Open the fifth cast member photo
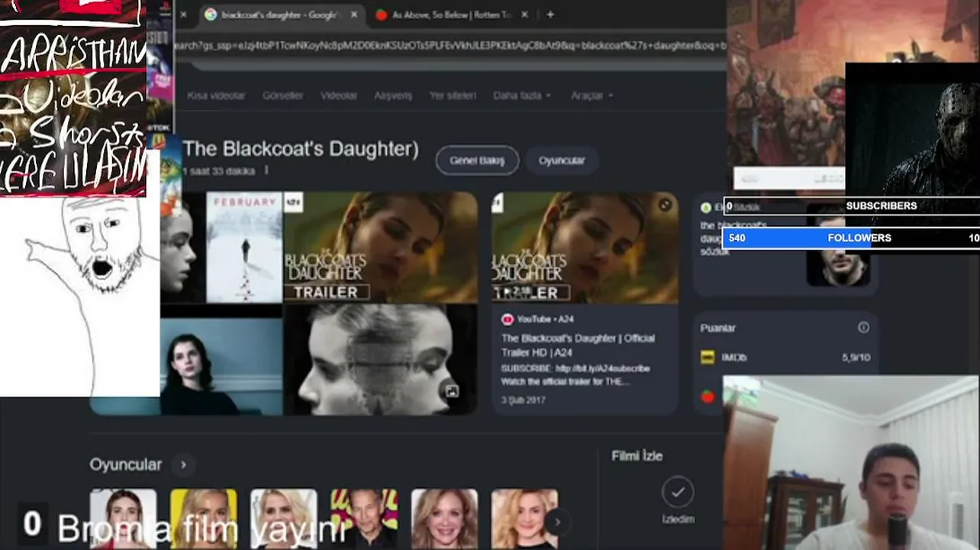Image resolution: width=980 pixels, height=550 pixels. point(444,519)
